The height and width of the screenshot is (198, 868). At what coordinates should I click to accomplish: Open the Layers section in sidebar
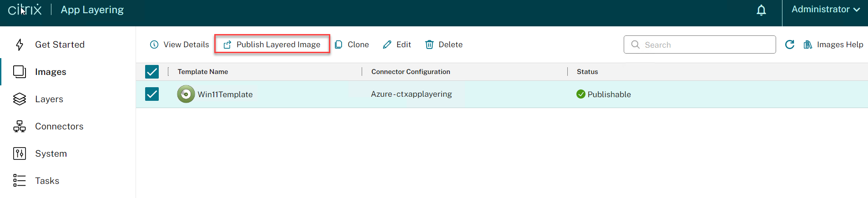[49, 99]
